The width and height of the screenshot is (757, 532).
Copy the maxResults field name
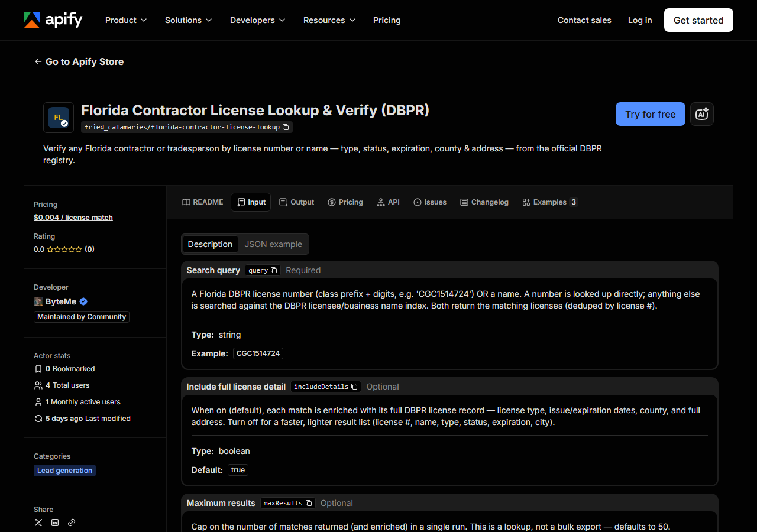tap(309, 503)
